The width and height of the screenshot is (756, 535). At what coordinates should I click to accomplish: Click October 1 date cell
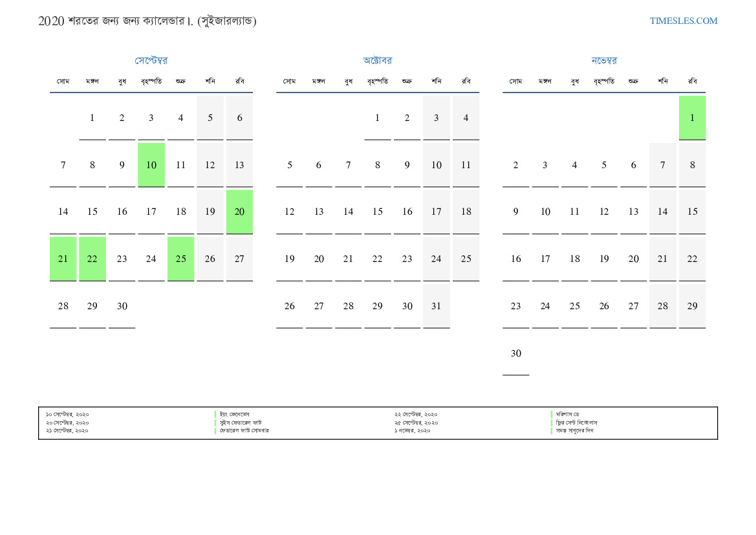[x=378, y=118]
